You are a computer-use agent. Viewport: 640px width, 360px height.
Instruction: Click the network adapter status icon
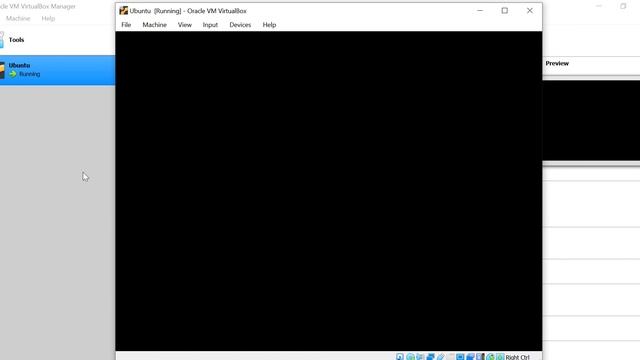(430, 357)
